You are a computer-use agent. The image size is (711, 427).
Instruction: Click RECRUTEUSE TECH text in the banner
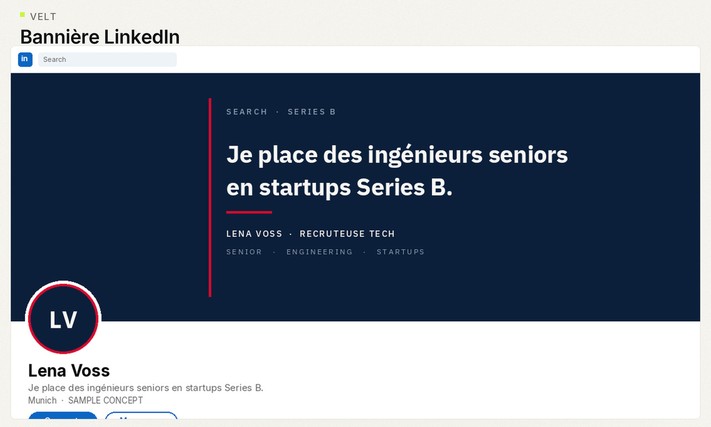[x=347, y=234]
